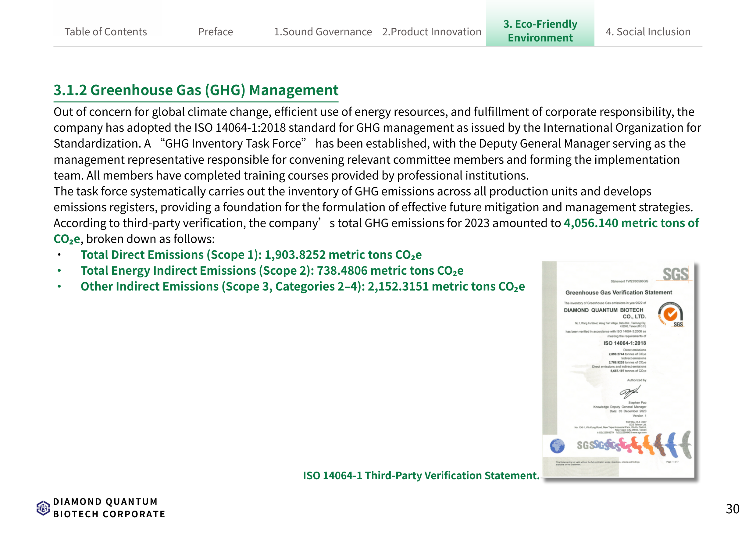This screenshot has width=756, height=535.
Task: Click the SGS logo on the certificate
Action: [675, 274]
